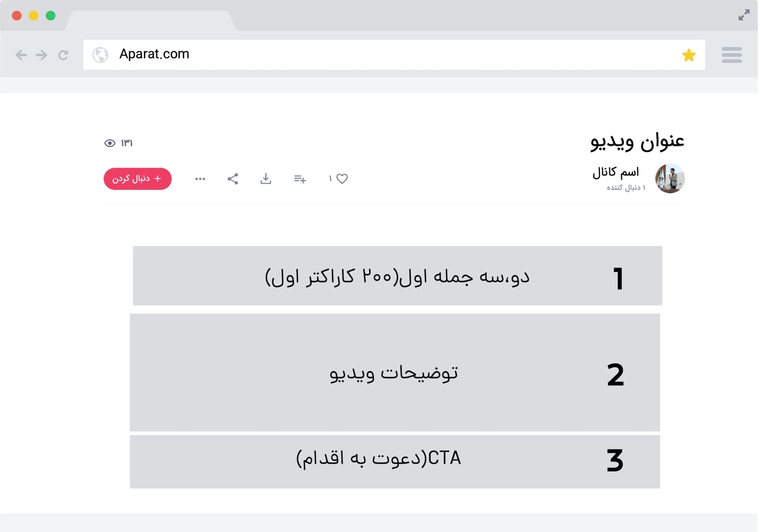Download the video
Viewport: 760px width, 532px height.
pyautogui.click(x=266, y=178)
